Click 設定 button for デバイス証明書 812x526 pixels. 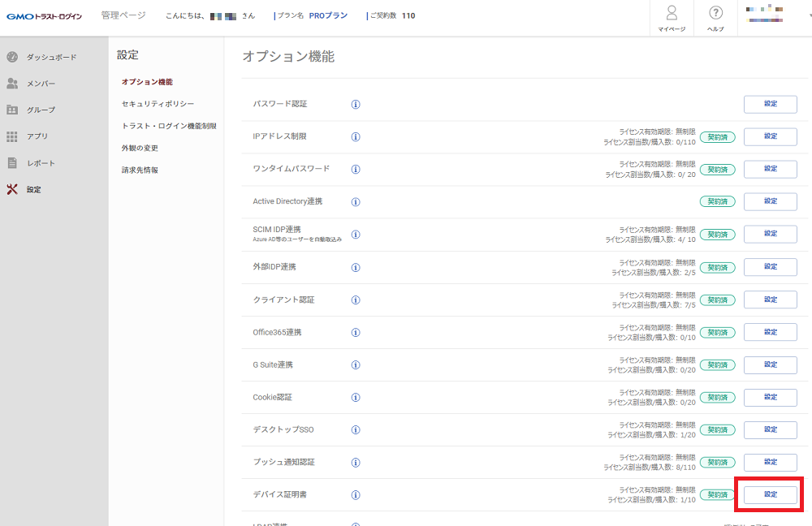click(770, 494)
